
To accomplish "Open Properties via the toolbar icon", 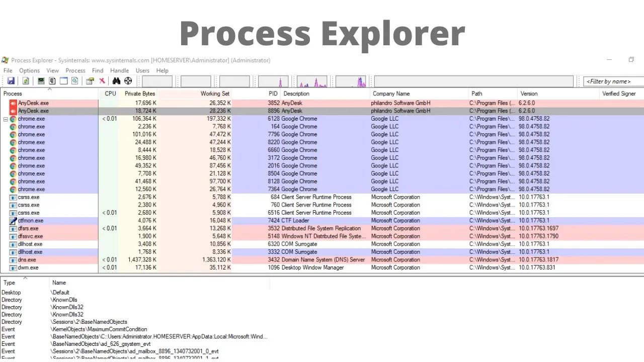I will point(90,81).
